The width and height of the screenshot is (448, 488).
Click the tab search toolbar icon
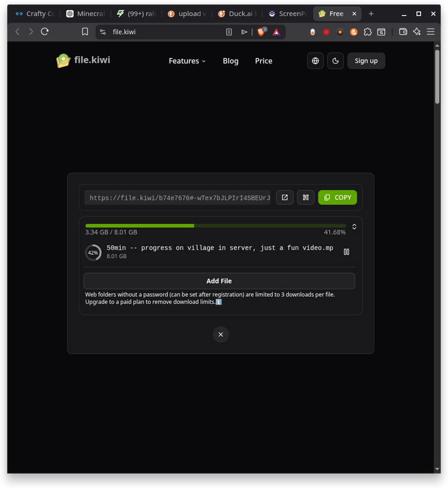coord(381,32)
